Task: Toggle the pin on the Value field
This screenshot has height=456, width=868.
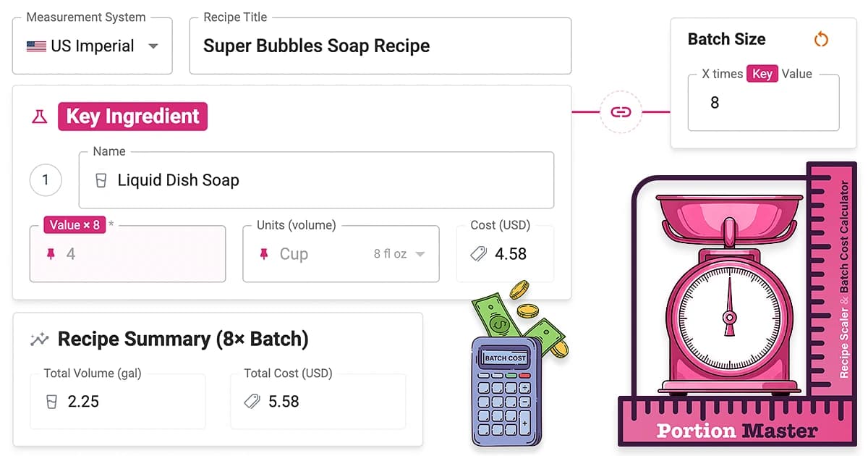Action: click(x=50, y=254)
